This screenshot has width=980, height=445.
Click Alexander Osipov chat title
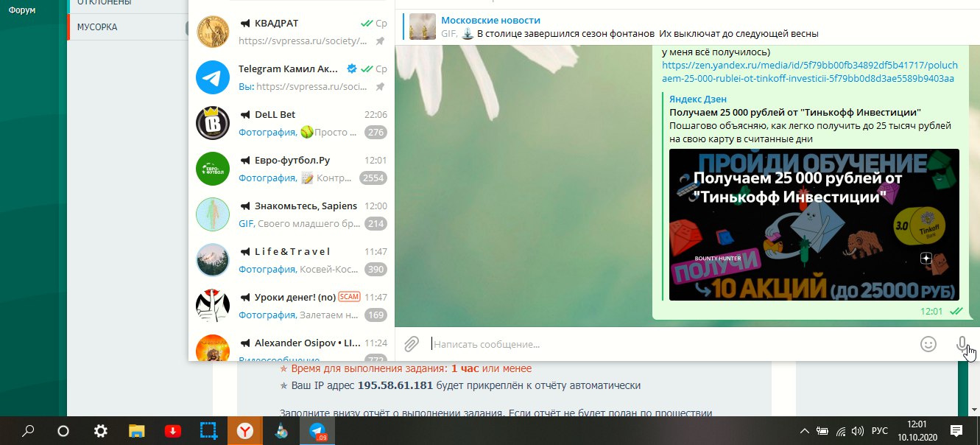(x=306, y=343)
